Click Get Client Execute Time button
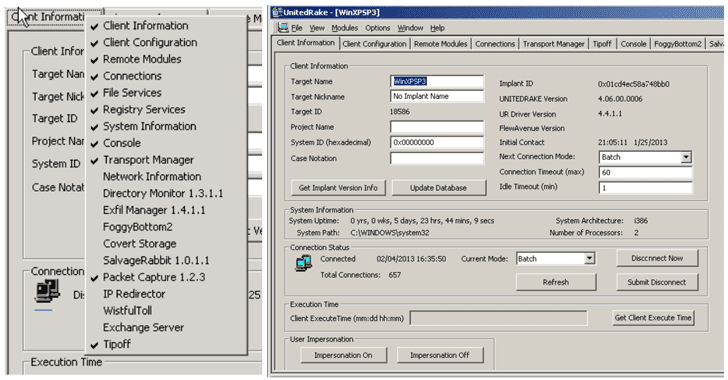The image size is (728, 380). pyautogui.click(x=653, y=318)
